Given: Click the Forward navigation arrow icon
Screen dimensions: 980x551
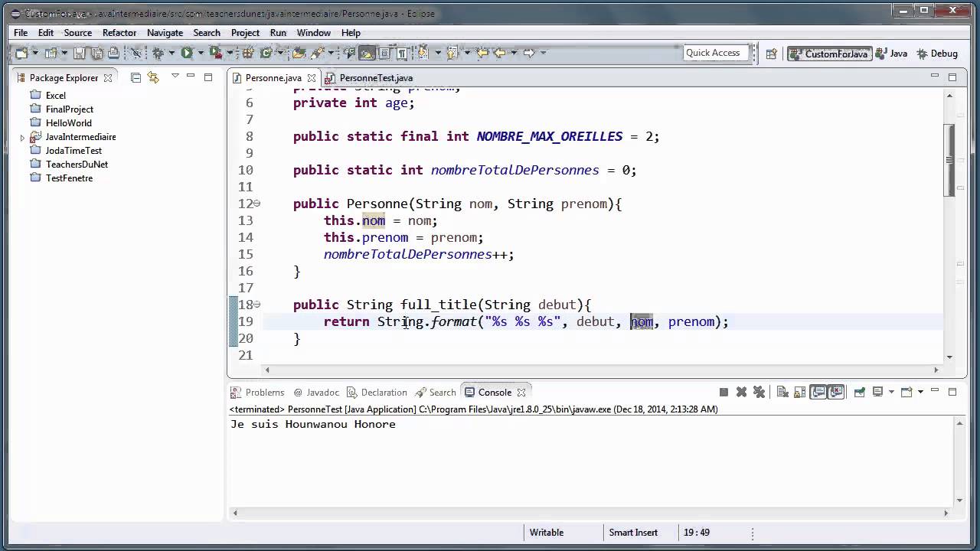Looking at the screenshot, I should pos(529,53).
